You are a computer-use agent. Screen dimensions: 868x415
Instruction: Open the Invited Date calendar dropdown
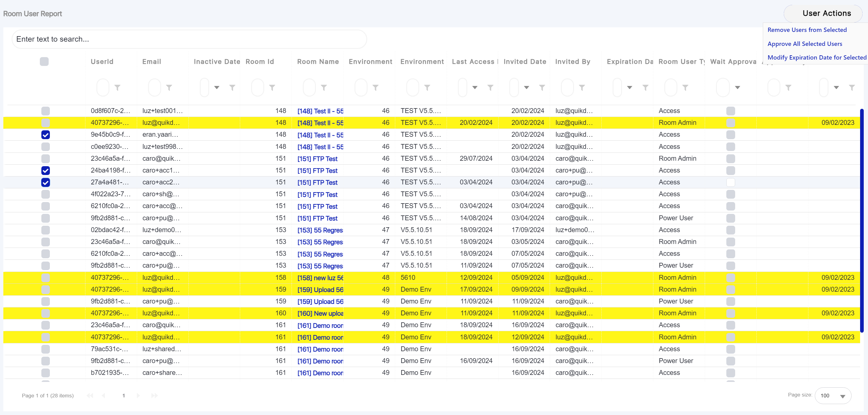pyautogui.click(x=526, y=87)
